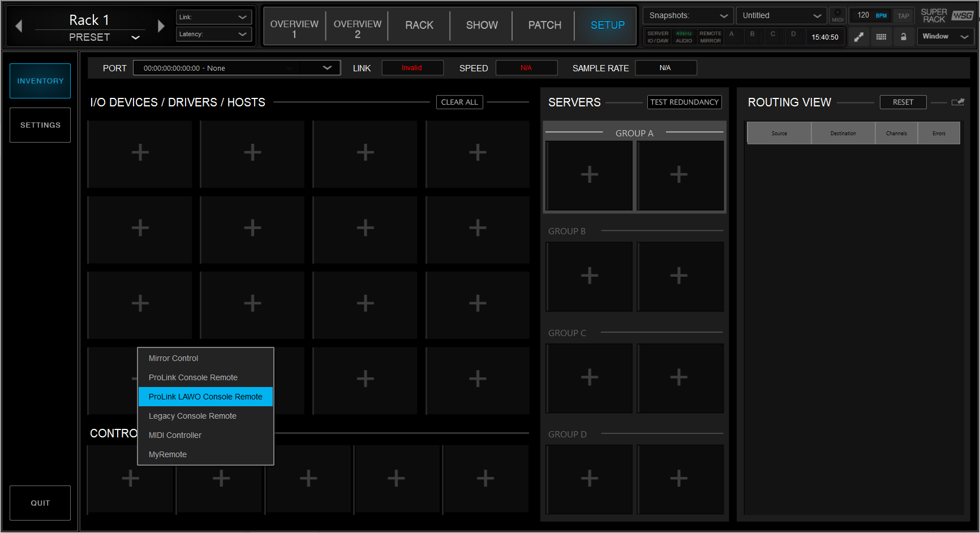
Task: Add server in Group C left slot
Action: 590,377
